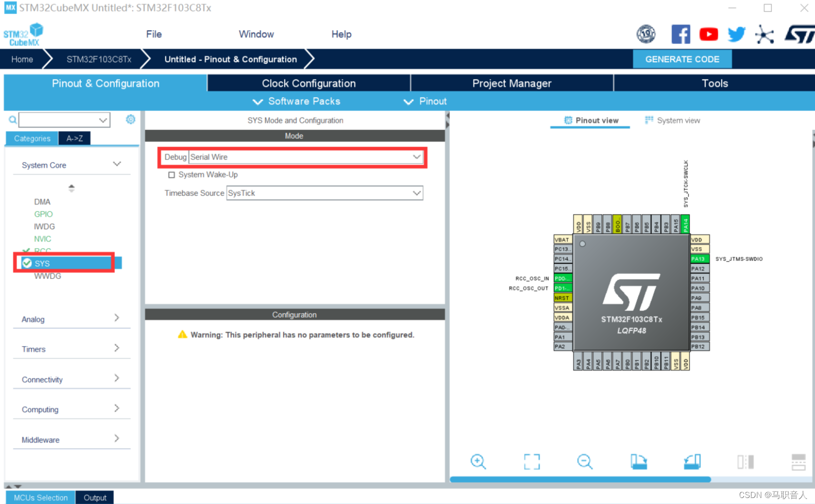Expand the Middleware category
The width and height of the screenshot is (815, 504).
coord(117,438)
